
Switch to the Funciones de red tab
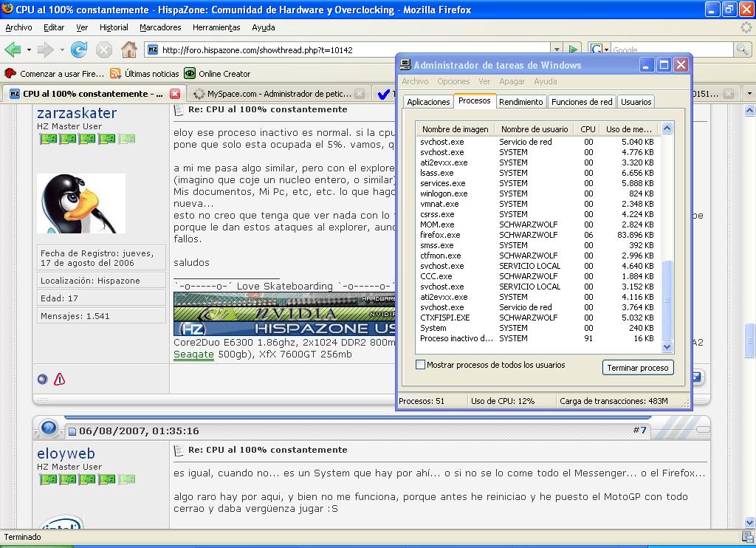click(x=581, y=102)
